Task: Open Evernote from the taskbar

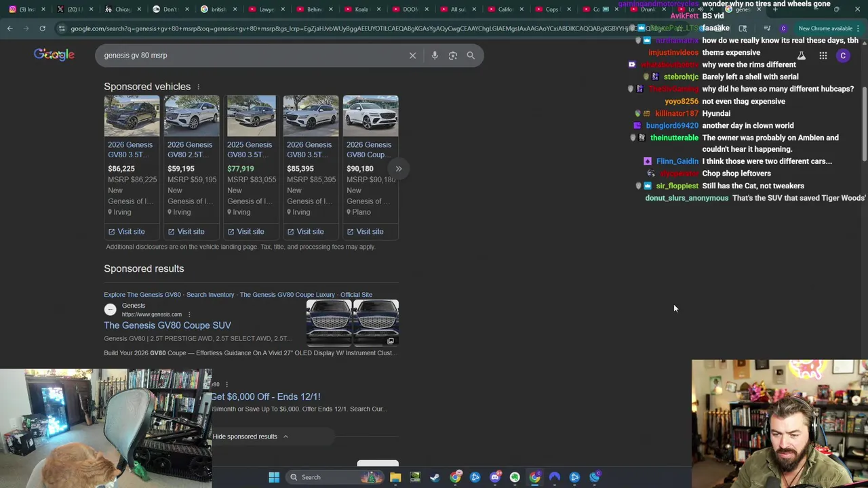Action: click(x=515, y=477)
